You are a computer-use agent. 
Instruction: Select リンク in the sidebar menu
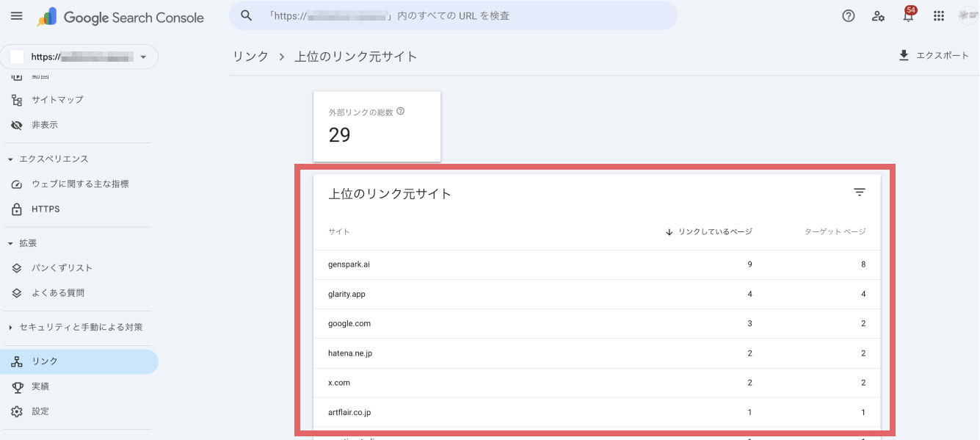point(46,361)
